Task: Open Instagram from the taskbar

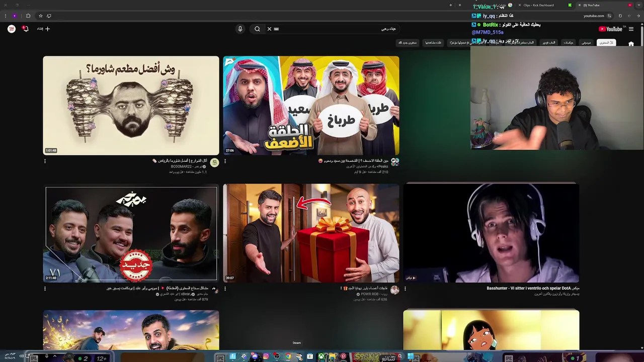Action: pos(266,356)
